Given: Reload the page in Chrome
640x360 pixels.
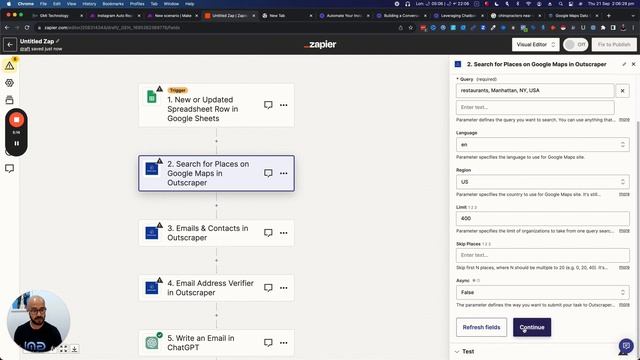Looking at the screenshot, I should tap(27, 28).
